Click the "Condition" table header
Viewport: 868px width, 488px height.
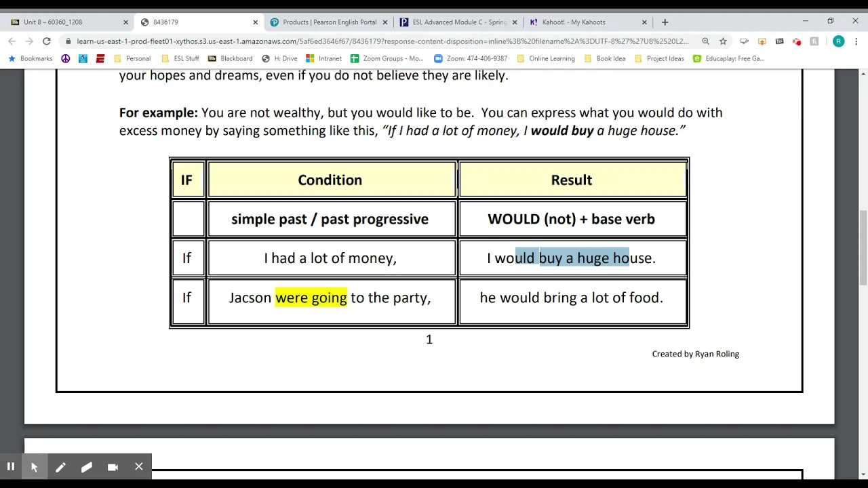(331, 180)
